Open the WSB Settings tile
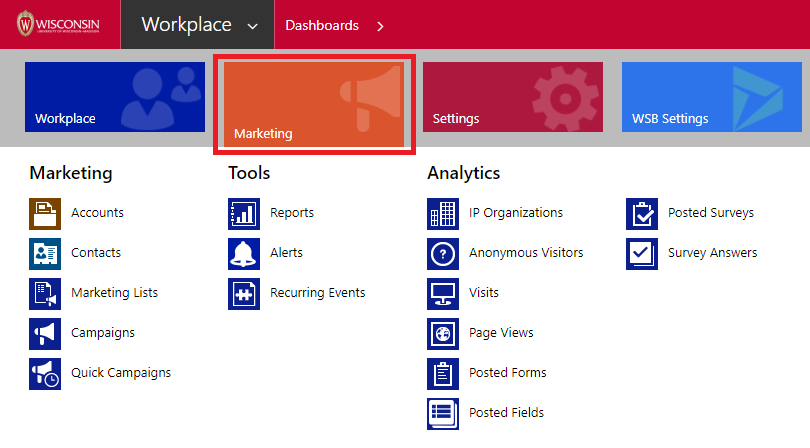 coord(712,97)
